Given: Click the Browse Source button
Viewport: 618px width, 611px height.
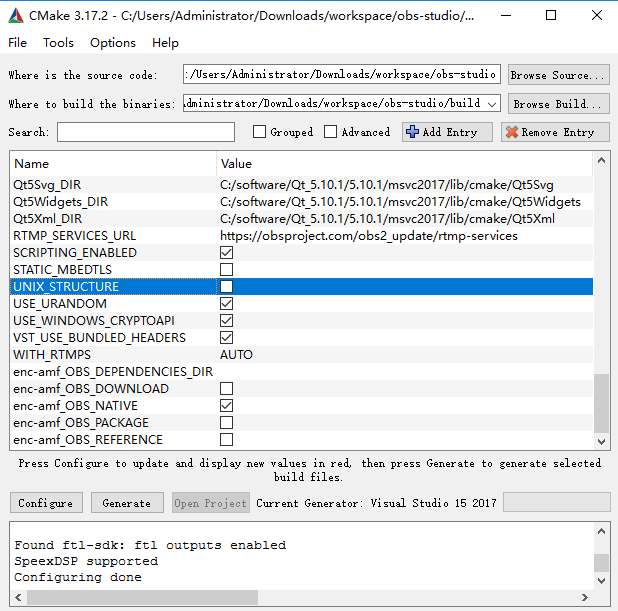Looking at the screenshot, I should pos(558,75).
